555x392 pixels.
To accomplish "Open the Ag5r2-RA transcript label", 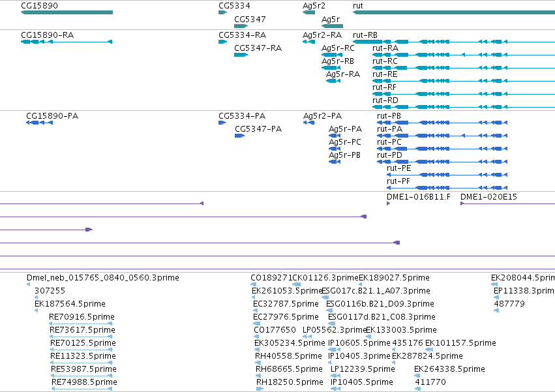I will tap(322, 35).
